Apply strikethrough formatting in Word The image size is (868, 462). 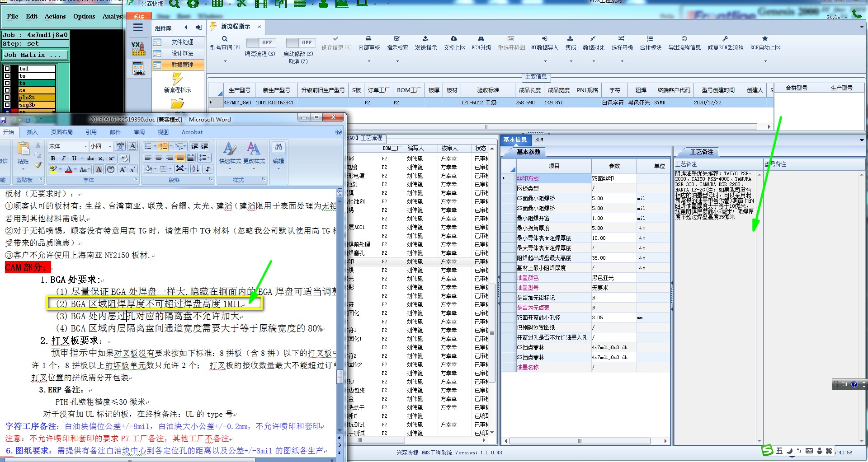click(x=90, y=159)
